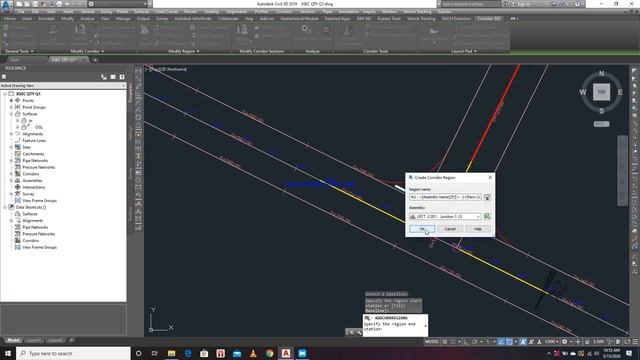The height and width of the screenshot is (360, 640).
Task: Switch to Layout1 tab
Action: (x=33, y=340)
